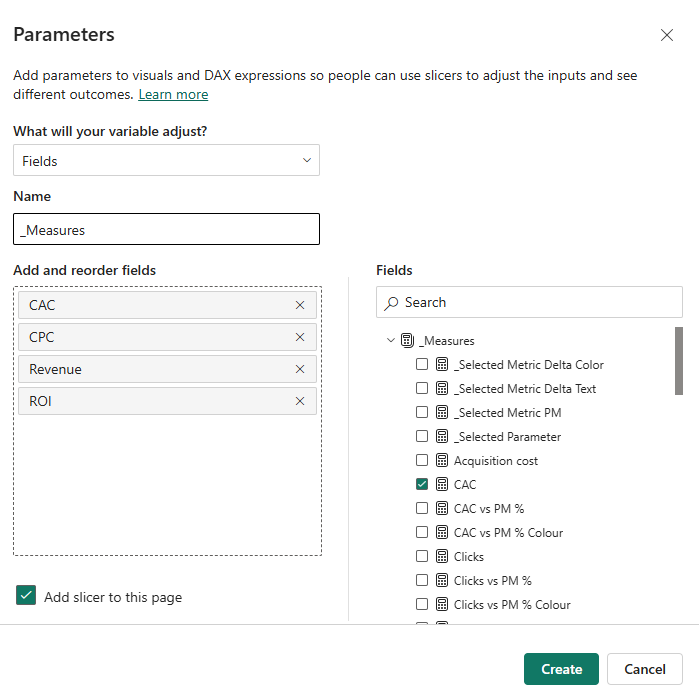Click the Clicks vs PM % label
Screen dimensions: 699x696
(x=493, y=581)
